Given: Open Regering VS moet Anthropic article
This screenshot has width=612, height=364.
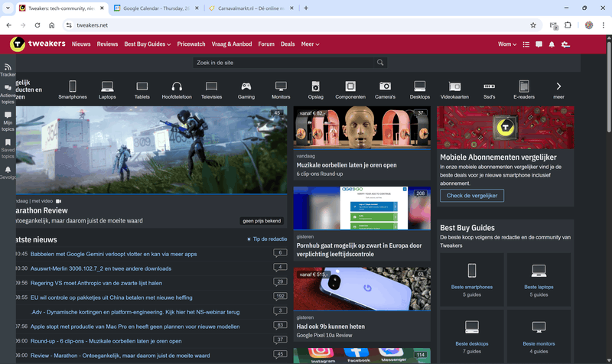Looking at the screenshot, I should [96, 283].
